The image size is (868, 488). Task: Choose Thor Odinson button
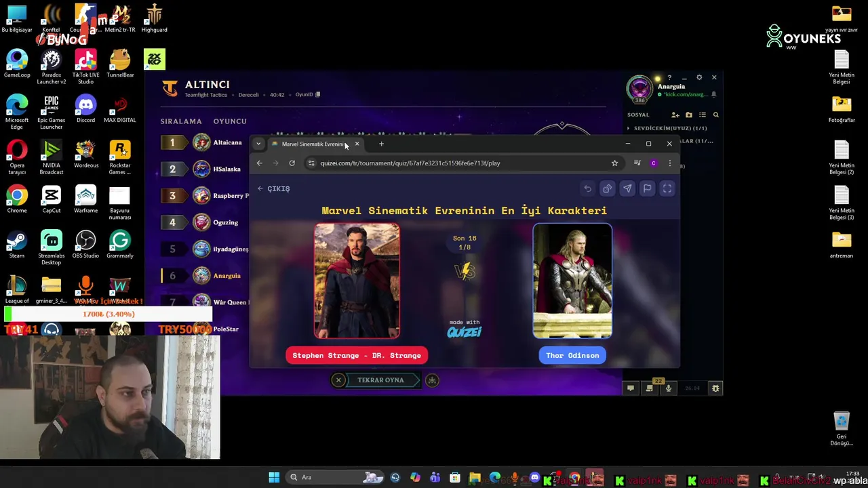click(x=572, y=355)
